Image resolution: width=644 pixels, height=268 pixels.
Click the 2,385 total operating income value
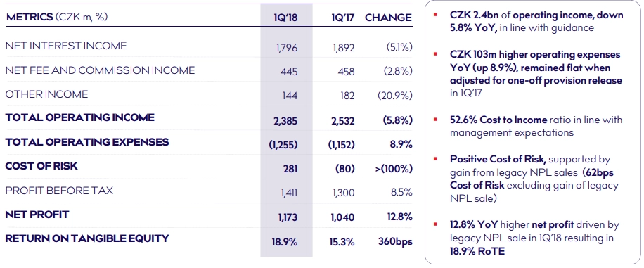point(285,121)
